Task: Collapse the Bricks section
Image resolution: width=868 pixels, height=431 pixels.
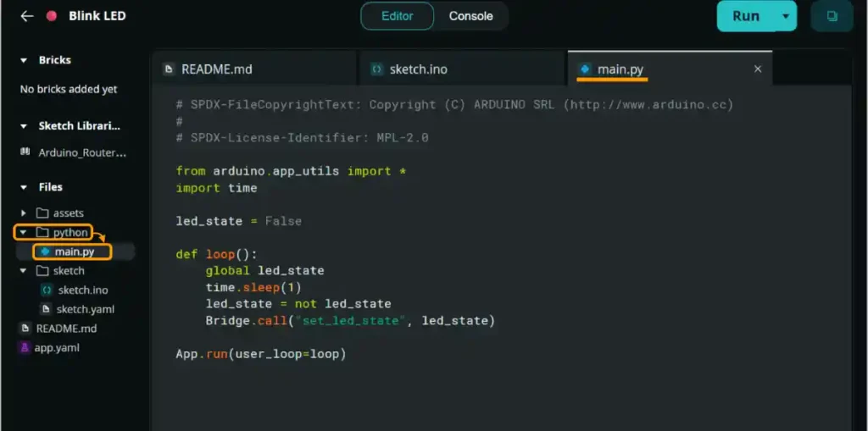Action: (24, 60)
